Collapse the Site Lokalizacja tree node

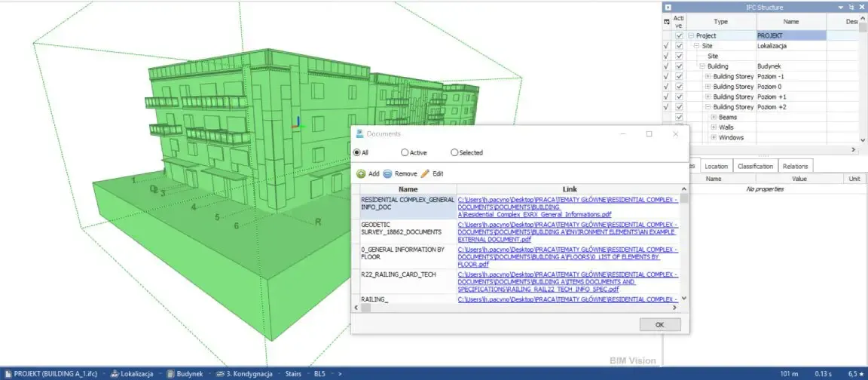coord(697,46)
